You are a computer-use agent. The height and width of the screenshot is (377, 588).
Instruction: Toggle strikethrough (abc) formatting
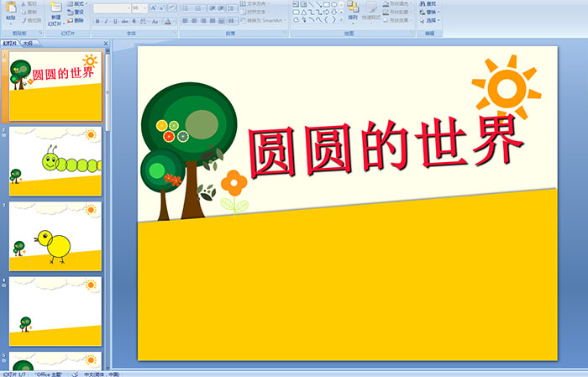tap(124, 21)
